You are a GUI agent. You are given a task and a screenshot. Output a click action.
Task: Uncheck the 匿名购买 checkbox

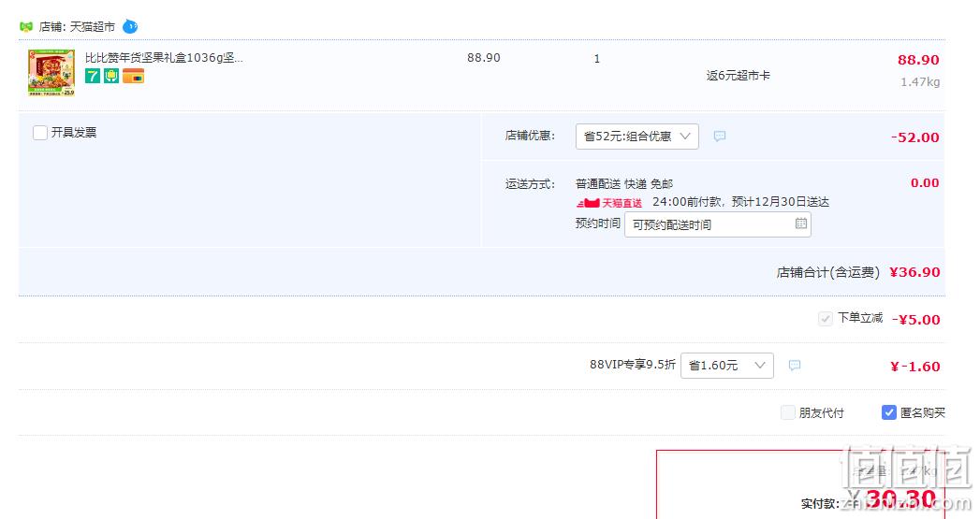(x=889, y=412)
